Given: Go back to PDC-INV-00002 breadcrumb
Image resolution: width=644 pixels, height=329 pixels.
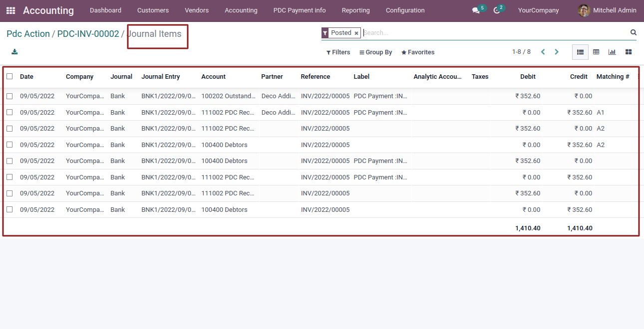Looking at the screenshot, I should (88, 34).
